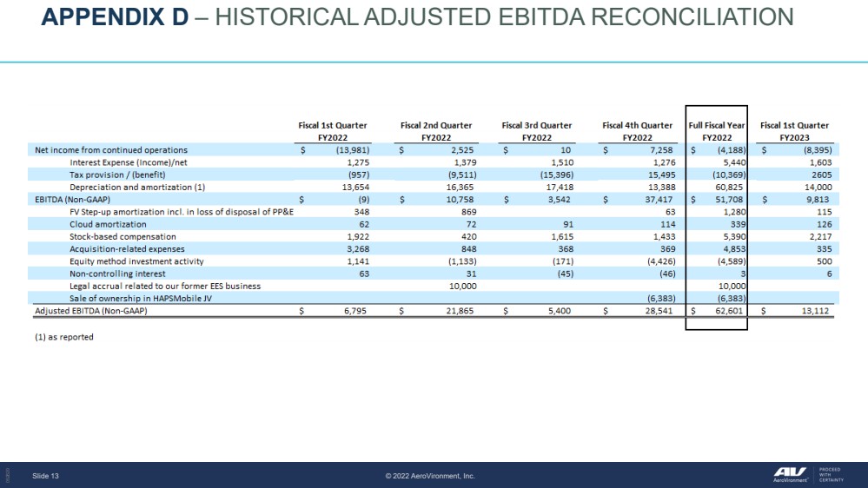Click 'Stock-based compensation' row label
868x488 pixels.
coord(123,237)
